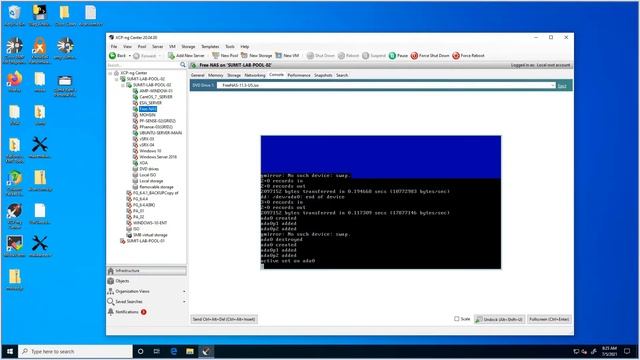Image resolution: width=640 pixels, height=360 pixels.
Task: Click the Eject link next to DVD drive
Action: coord(562,86)
